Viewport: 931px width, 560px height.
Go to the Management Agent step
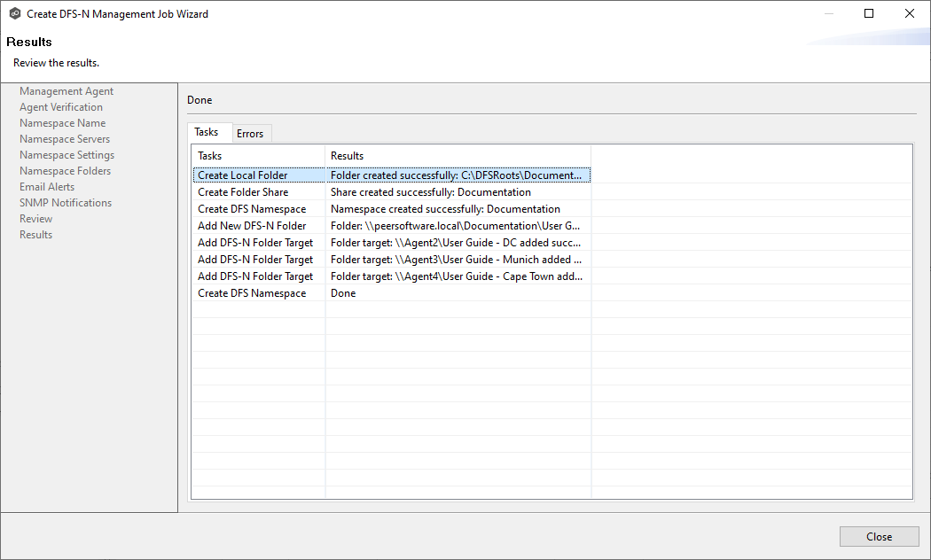pos(66,91)
